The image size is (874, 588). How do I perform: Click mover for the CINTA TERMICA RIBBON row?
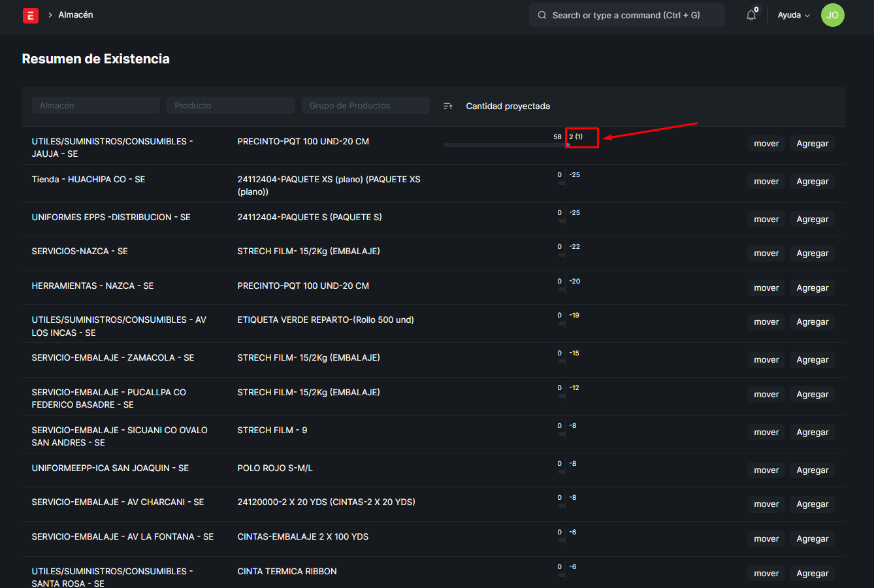pyautogui.click(x=766, y=574)
